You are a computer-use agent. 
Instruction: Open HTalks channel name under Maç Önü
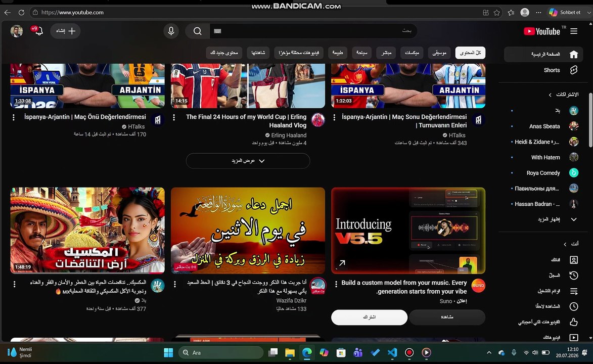[136, 127]
